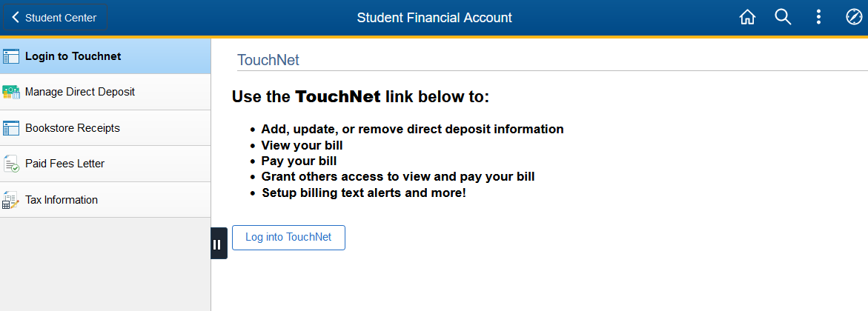Viewport: 868px width, 311px height.
Task: Click the Student Financial Account title
Action: coord(434,18)
